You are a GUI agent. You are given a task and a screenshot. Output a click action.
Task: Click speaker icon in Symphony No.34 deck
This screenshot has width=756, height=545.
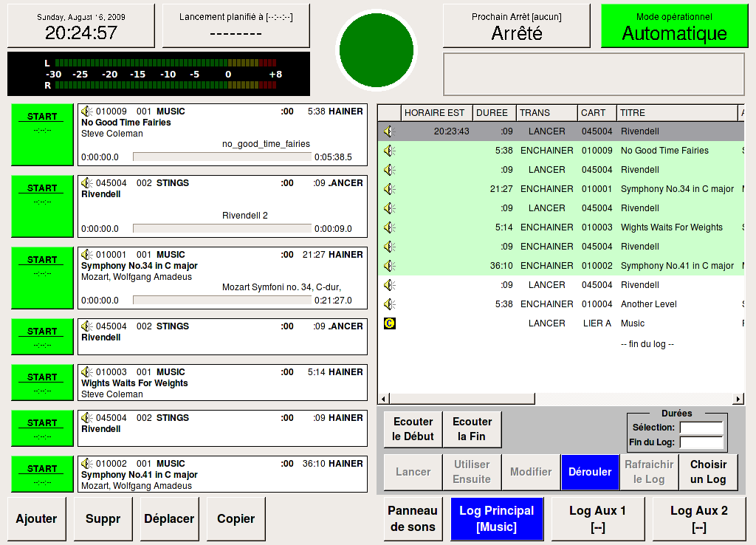[x=87, y=255]
